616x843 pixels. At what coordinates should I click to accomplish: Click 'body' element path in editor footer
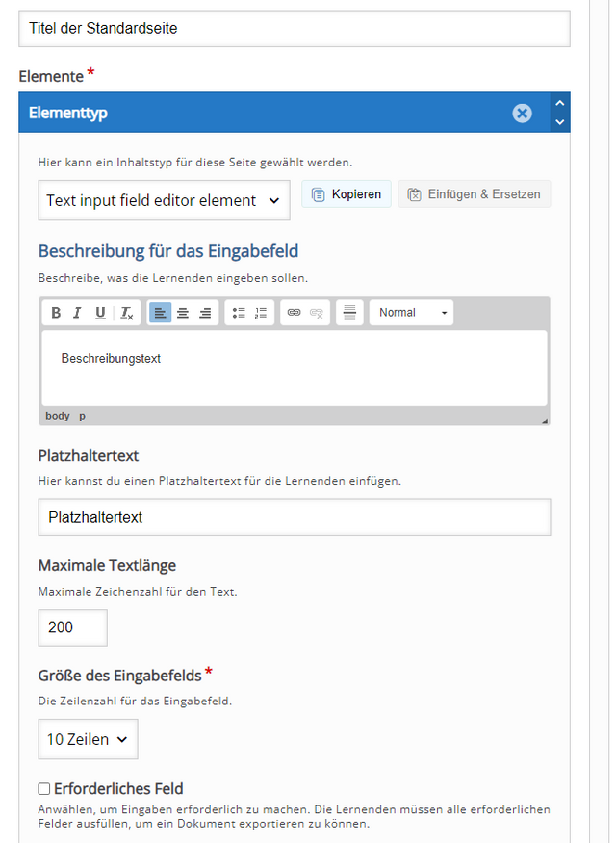point(58,416)
